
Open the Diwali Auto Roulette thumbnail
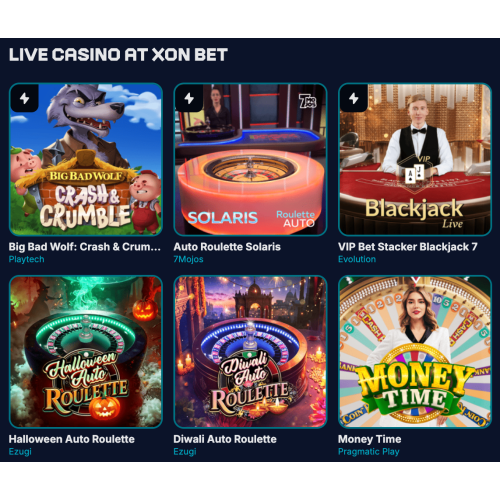[250, 352]
